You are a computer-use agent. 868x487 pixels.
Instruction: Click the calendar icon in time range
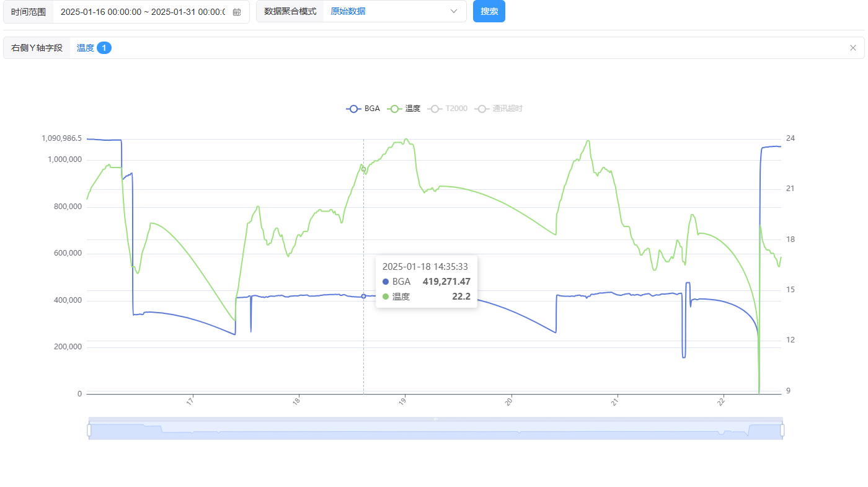237,12
